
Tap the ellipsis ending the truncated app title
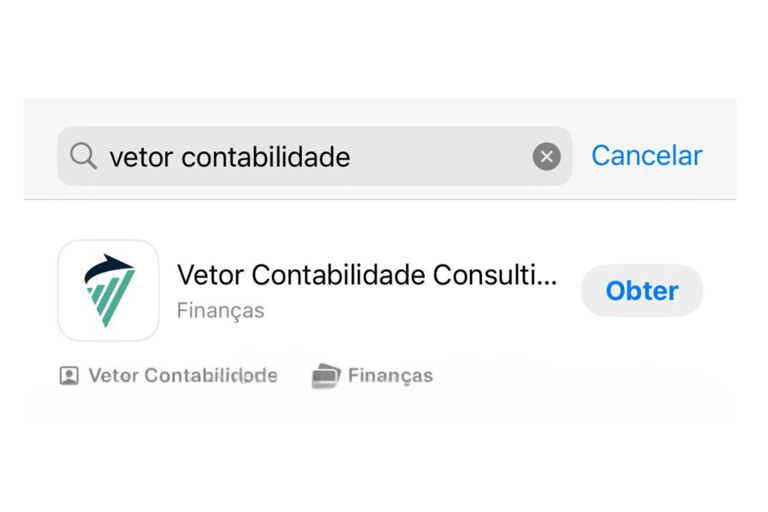pos(547,283)
